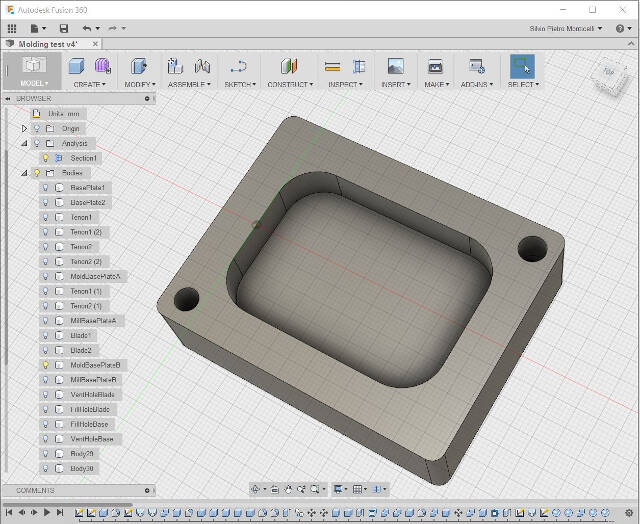Image resolution: width=640 pixels, height=524 pixels.
Task: Open the help question mark icon
Action: [x=620, y=28]
